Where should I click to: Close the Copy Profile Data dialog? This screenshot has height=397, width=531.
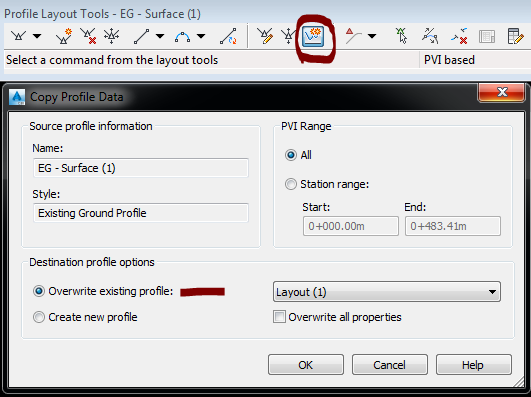[x=502, y=92]
